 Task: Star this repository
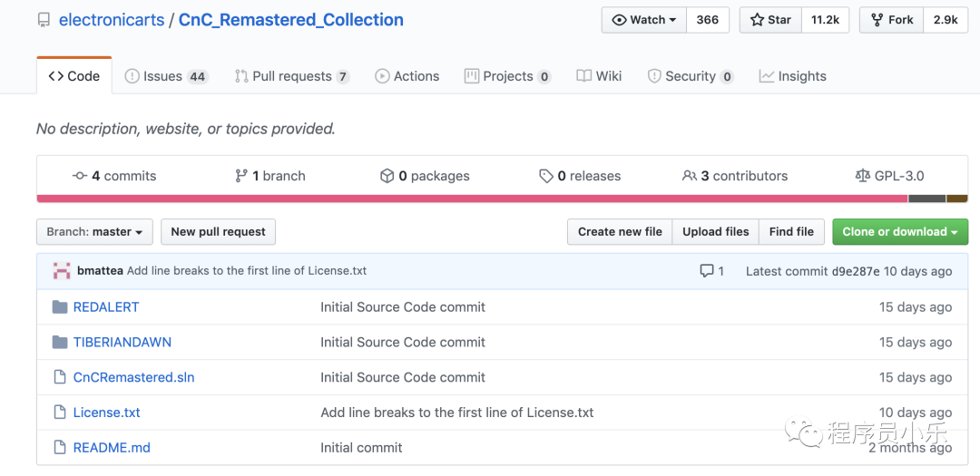(x=770, y=20)
